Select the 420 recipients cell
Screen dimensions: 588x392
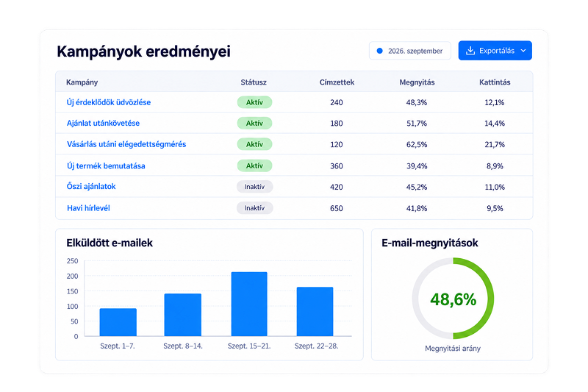pyautogui.click(x=337, y=188)
